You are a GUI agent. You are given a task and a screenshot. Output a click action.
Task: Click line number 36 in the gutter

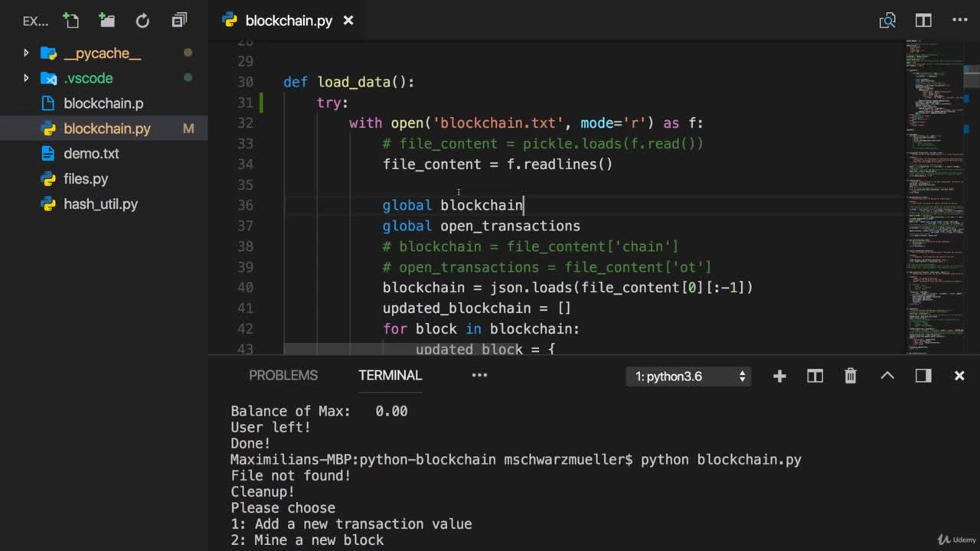245,205
